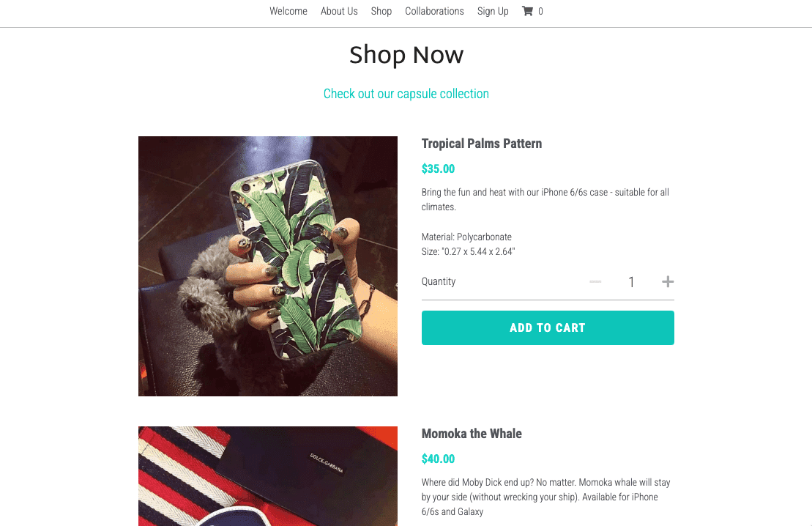Click the Shop Now heading

tap(406, 55)
